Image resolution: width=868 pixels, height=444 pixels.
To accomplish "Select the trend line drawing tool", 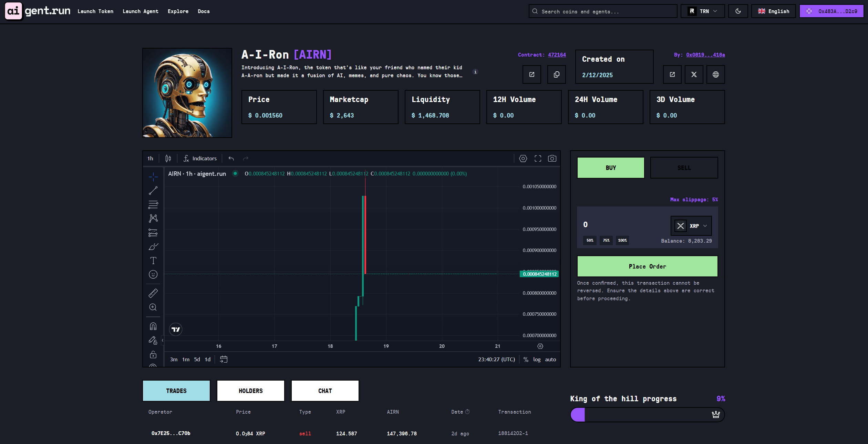I will (153, 190).
